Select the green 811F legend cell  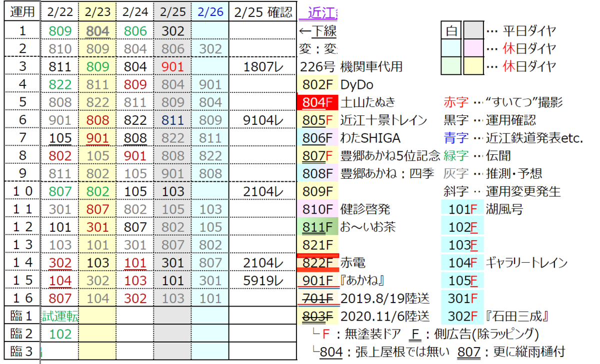click(317, 227)
